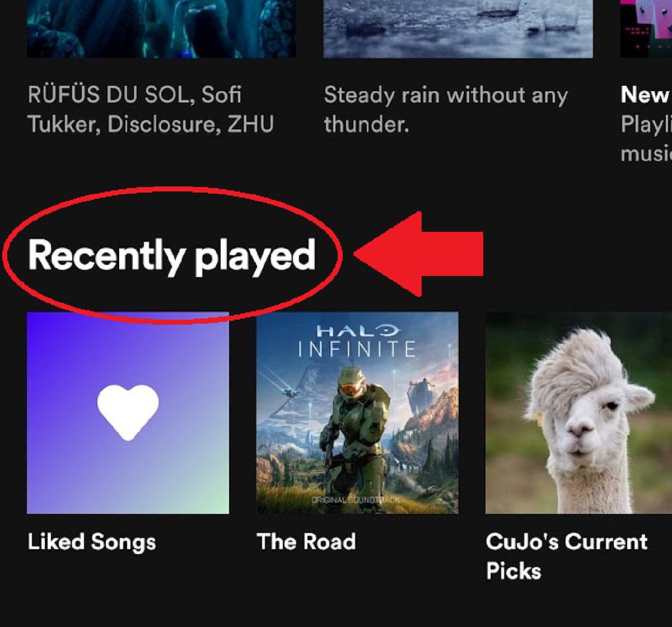Open the Halo Infinite album cover
The image size is (672, 627).
tap(357, 413)
